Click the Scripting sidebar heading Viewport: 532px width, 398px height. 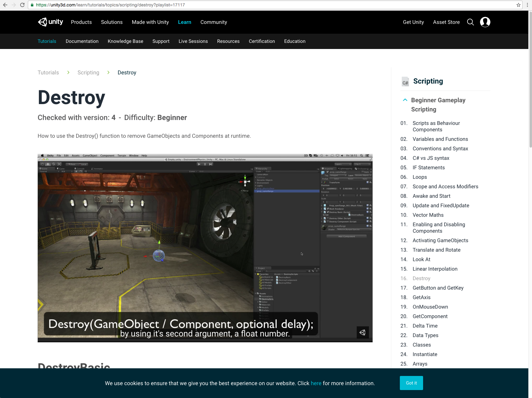[428, 81]
